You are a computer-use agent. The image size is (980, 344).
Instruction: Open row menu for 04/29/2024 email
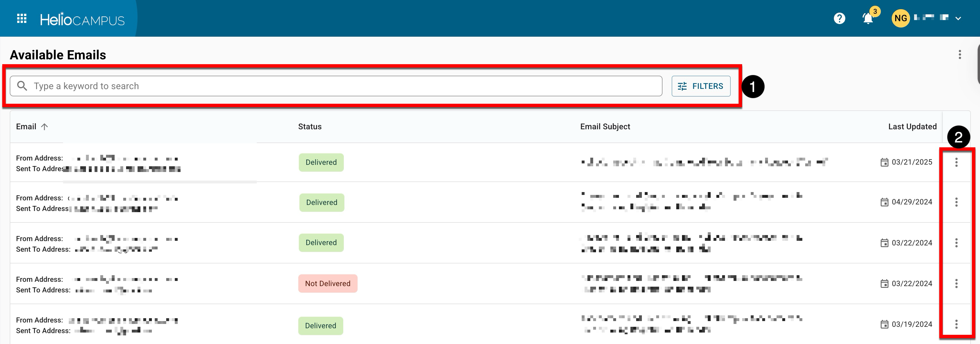(956, 202)
